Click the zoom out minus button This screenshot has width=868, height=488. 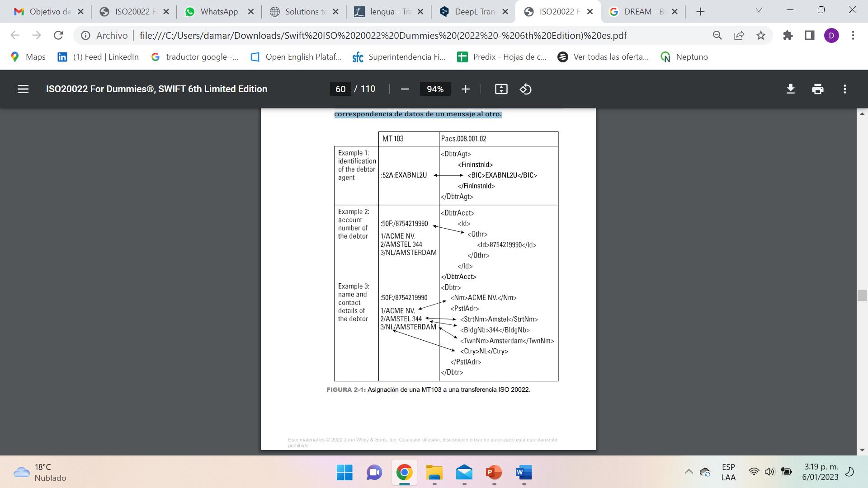click(405, 89)
